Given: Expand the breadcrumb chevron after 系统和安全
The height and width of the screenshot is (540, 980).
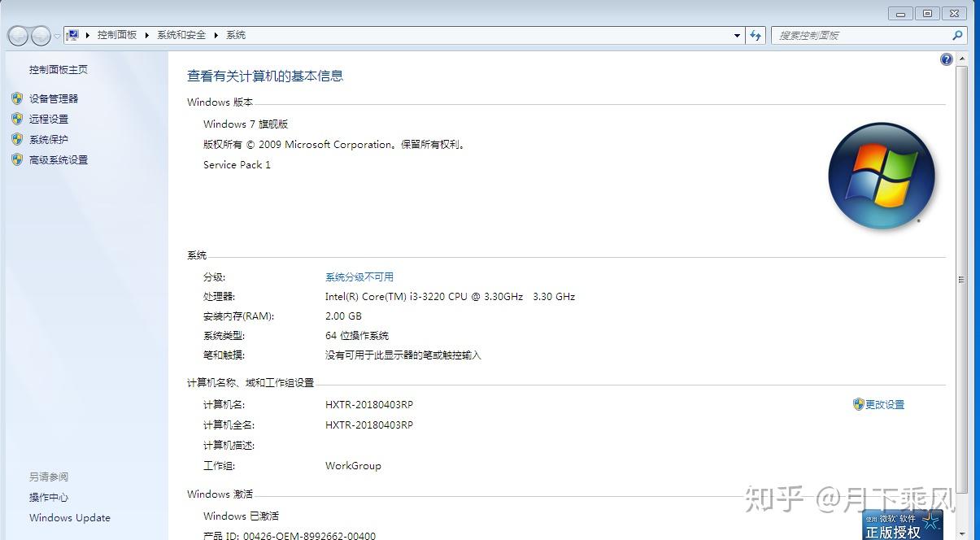Looking at the screenshot, I should pyautogui.click(x=216, y=35).
